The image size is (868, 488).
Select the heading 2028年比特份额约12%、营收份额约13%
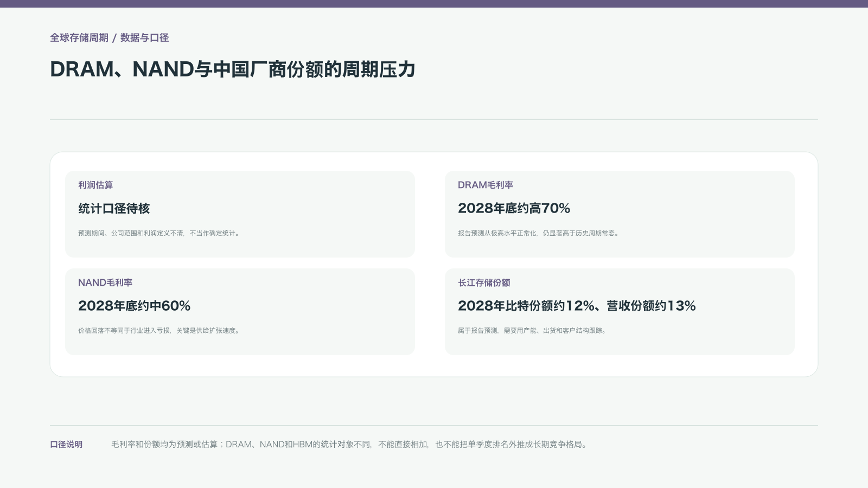(577, 306)
